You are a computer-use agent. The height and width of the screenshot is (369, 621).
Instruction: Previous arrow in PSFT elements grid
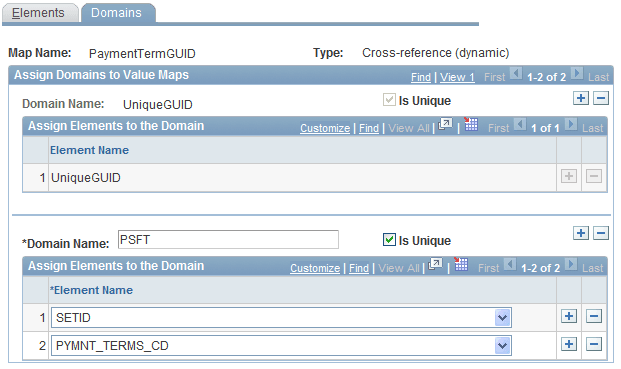(x=510, y=264)
